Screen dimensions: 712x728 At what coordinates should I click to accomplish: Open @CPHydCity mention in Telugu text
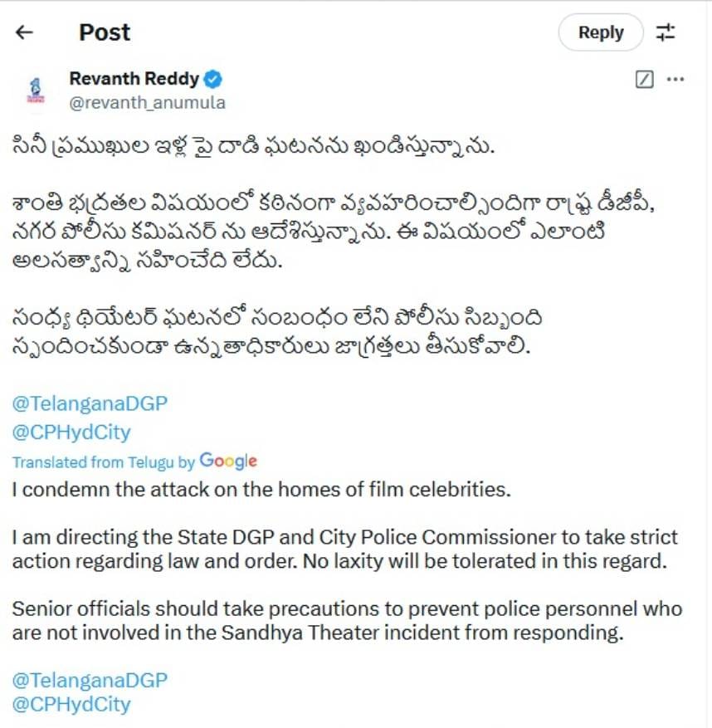click(71, 432)
